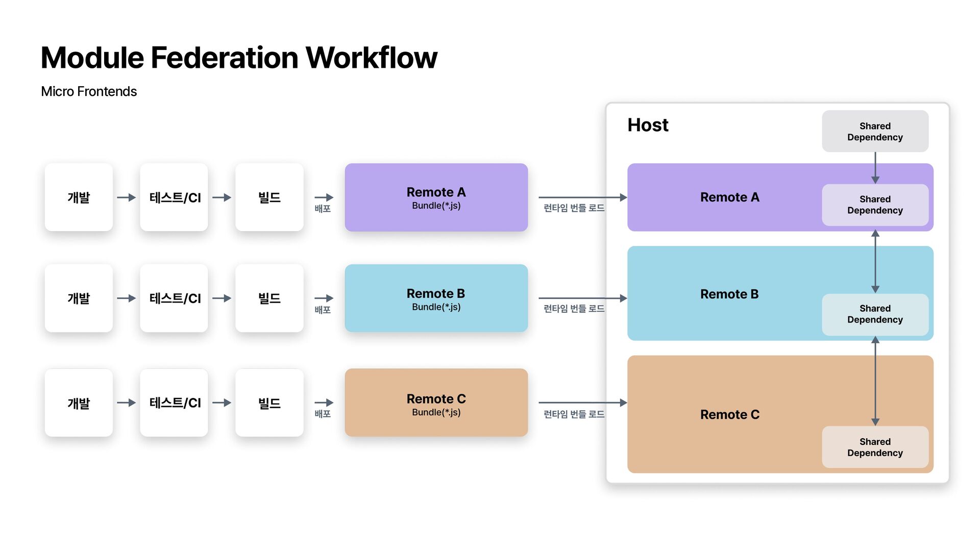Select the tan Remote C Bundle(*.js) box
The height and width of the screenshot is (551, 980).
click(x=436, y=403)
